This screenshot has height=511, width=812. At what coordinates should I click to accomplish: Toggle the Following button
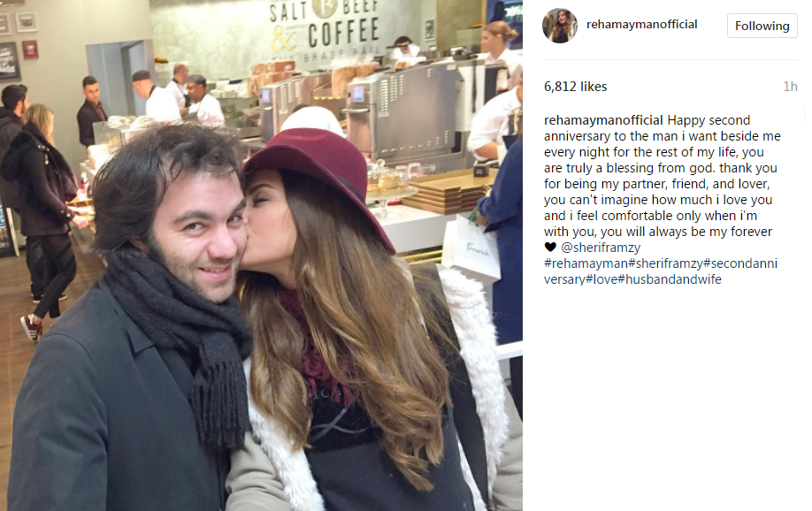[x=762, y=26]
